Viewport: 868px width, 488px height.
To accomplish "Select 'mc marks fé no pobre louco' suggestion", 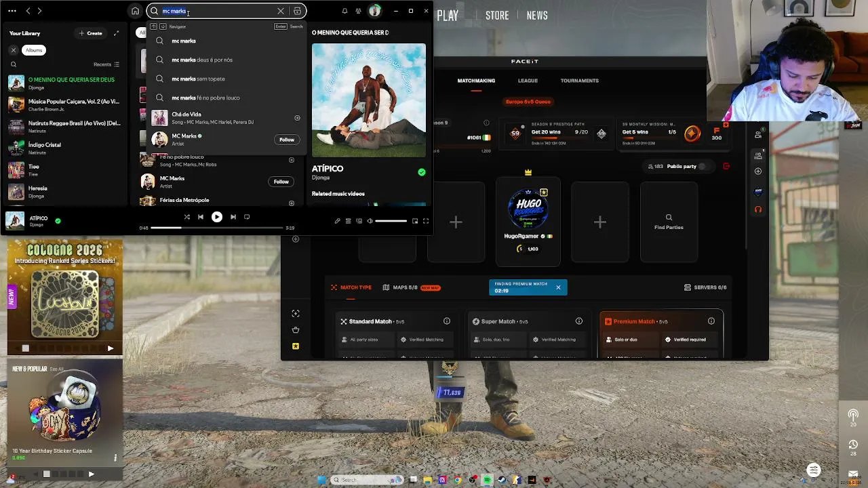I will pyautogui.click(x=226, y=98).
